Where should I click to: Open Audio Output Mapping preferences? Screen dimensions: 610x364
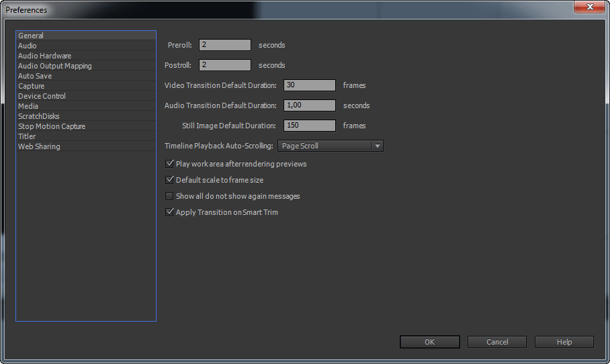85,66
